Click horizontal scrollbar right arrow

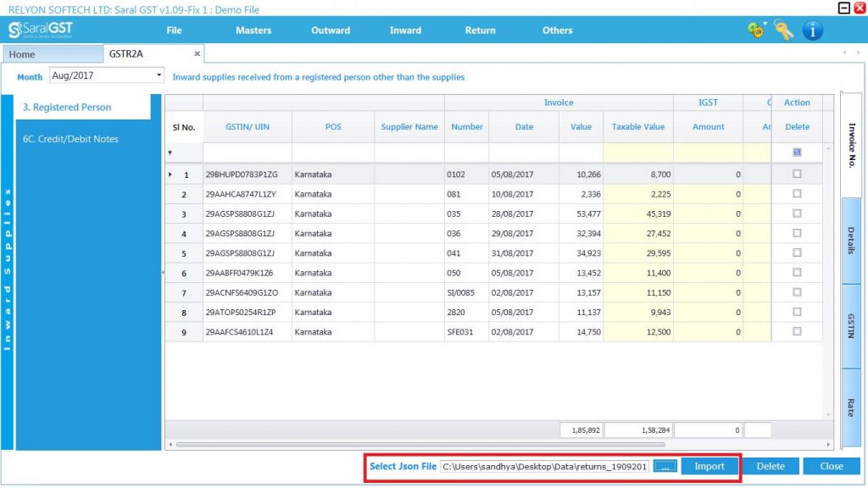[828, 444]
